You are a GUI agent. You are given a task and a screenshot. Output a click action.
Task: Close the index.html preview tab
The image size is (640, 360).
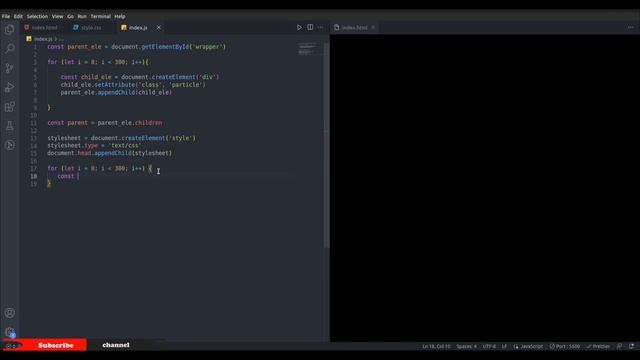(373, 27)
